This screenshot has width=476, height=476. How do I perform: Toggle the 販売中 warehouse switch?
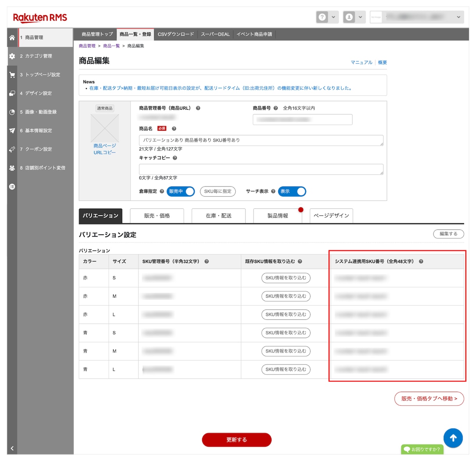(x=181, y=192)
